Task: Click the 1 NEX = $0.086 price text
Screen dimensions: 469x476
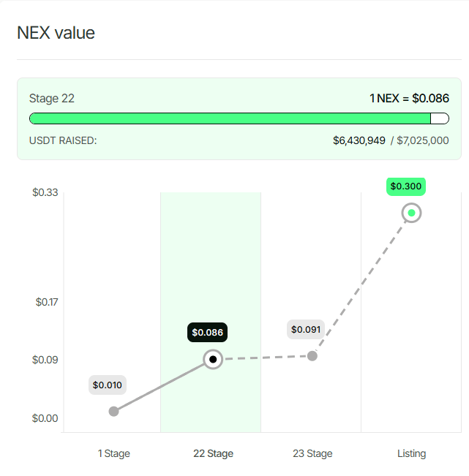Action: [x=409, y=99]
